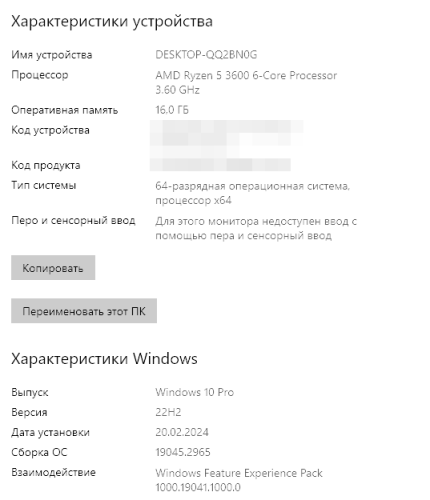Click the 16.0 ГБ memory value
This screenshot has width=430, height=500.
(172, 110)
